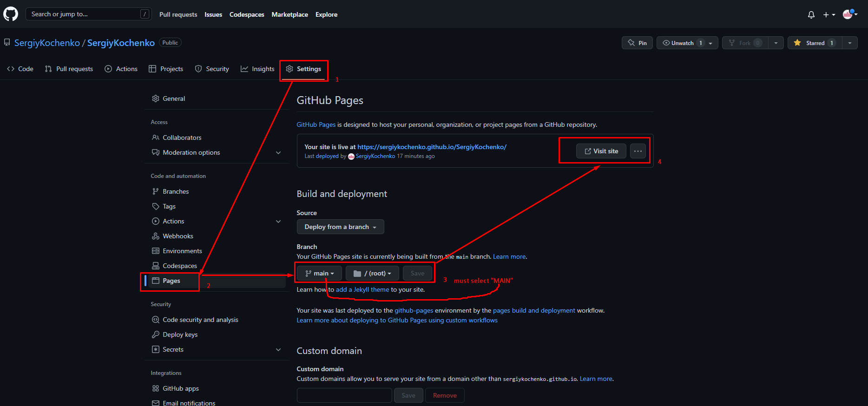The image size is (868, 406).
Task: Click the Visit site button
Action: pos(601,151)
